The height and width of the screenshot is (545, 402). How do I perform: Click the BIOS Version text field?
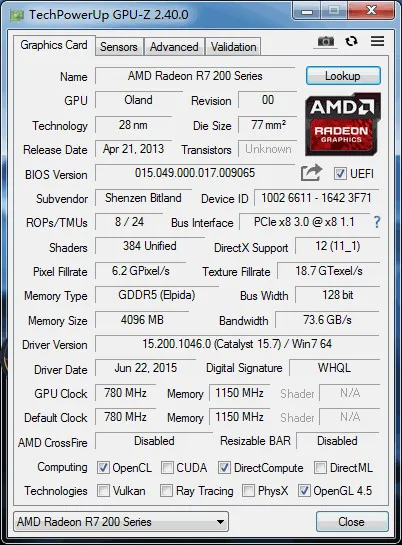tap(195, 173)
